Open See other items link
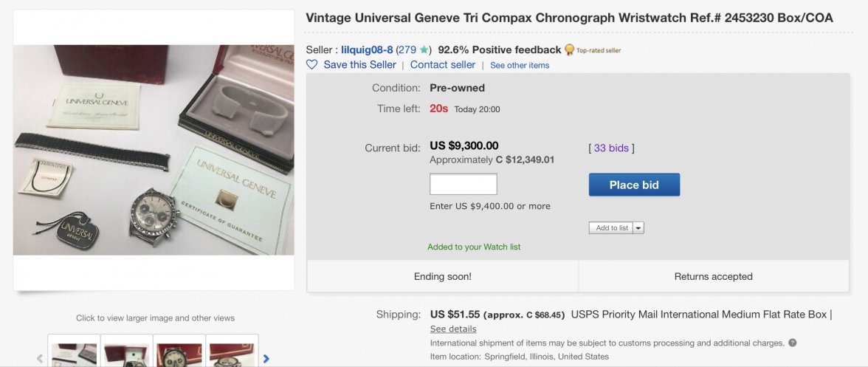 tap(520, 66)
